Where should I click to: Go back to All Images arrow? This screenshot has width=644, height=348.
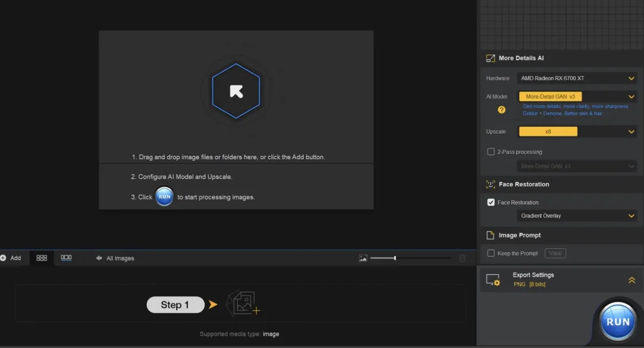coord(99,258)
